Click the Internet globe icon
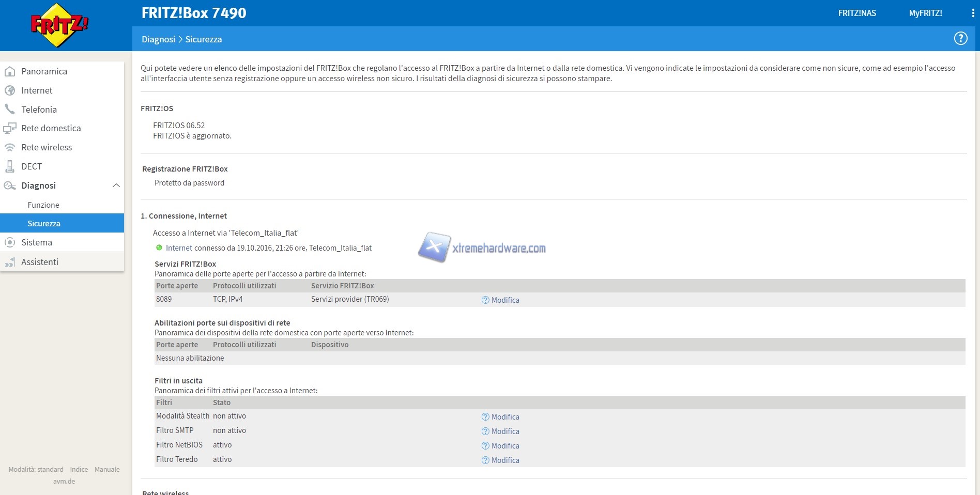 10,90
